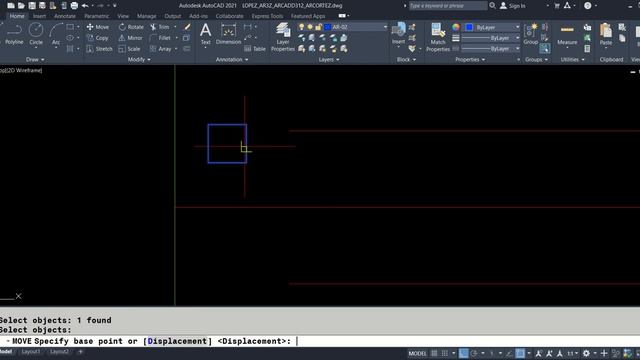This screenshot has width=640, height=360.
Task: Toggle the grid display in status bar
Action: (x=434, y=353)
